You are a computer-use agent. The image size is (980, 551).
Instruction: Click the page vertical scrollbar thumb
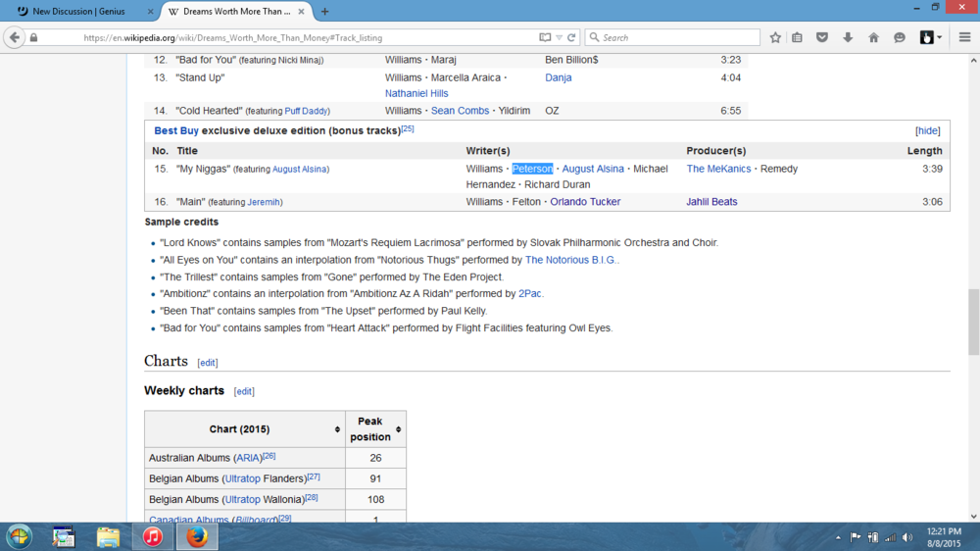[x=974, y=323]
